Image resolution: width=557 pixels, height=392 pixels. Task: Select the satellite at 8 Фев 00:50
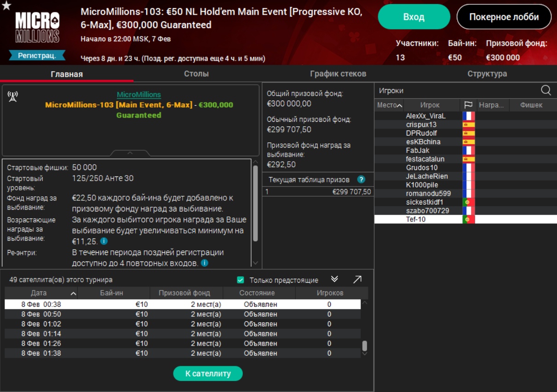pyautogui.click(x=183, y=314)
